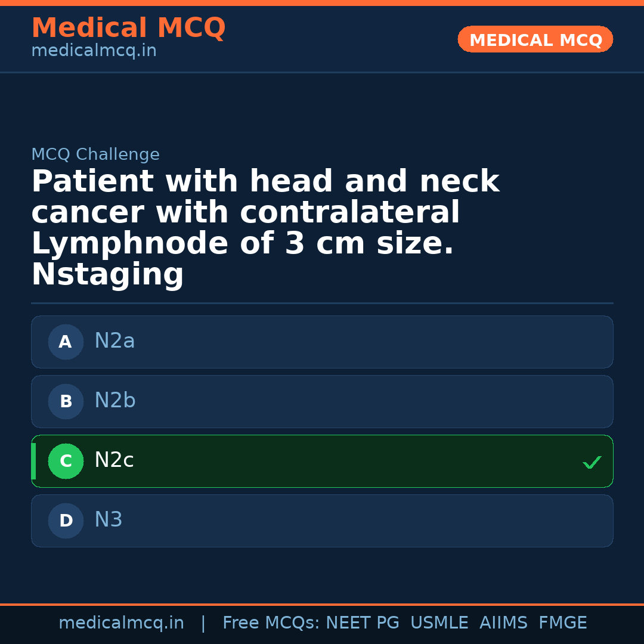644x644 pixels.
Task: Open the medicalmcq.in footer link
Action: [x=121, y=623]
